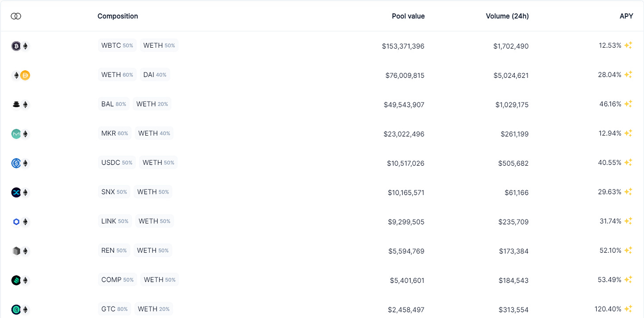
Task: Select WETH 40% chip in MKR pool
Action: [154, 133]
